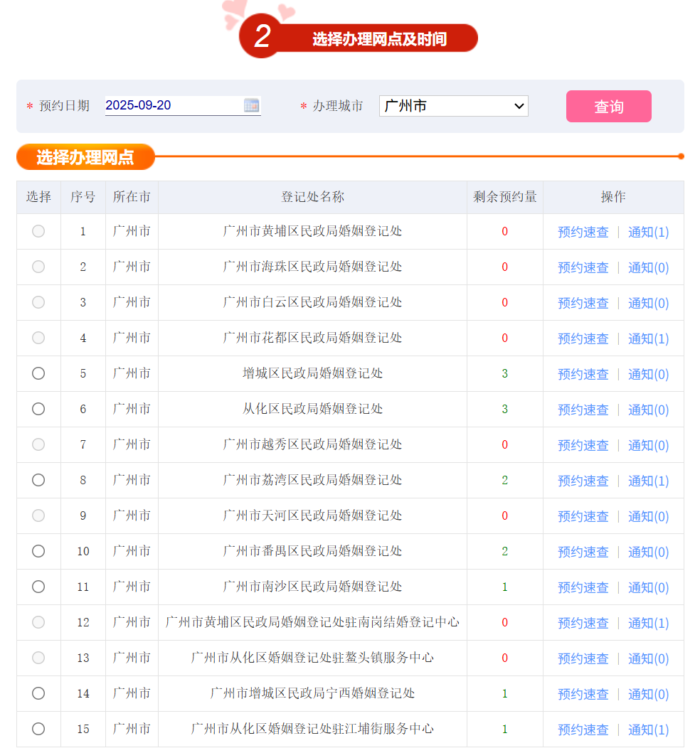The image size is (700, 753).
Task: Click the pink 查询 button
Action: [x=609, y=106]
